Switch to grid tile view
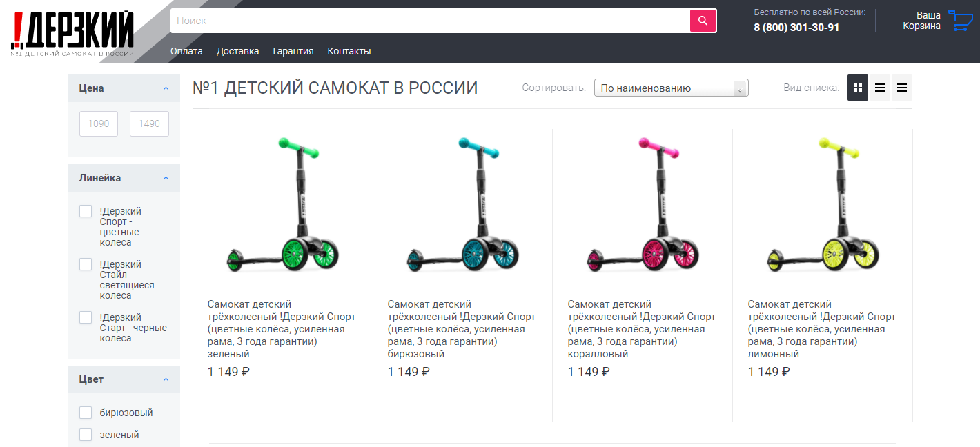This screenshot has height=447, width=980. 858,88
